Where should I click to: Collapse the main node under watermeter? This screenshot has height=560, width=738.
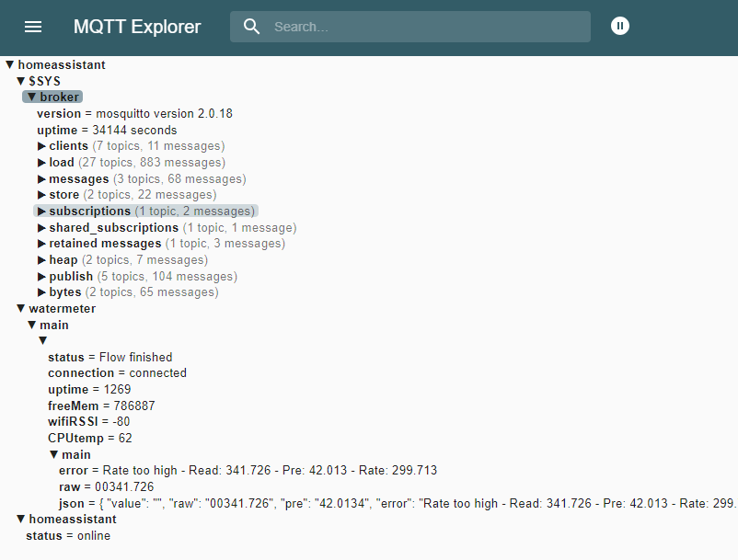[31, 325]
